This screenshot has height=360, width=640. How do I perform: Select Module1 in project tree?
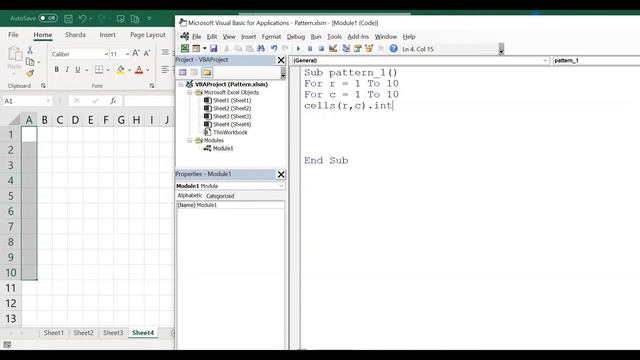(223, 149)
